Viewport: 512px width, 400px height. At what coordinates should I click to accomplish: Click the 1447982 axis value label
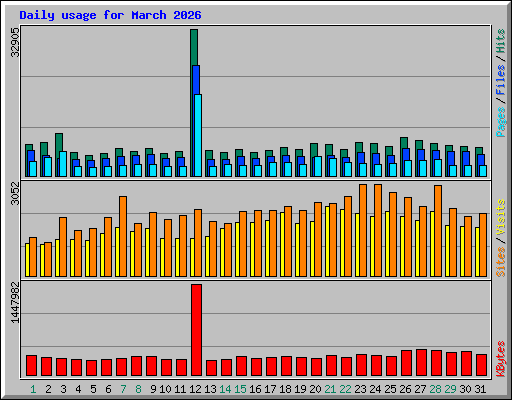(x=15, y=302)
